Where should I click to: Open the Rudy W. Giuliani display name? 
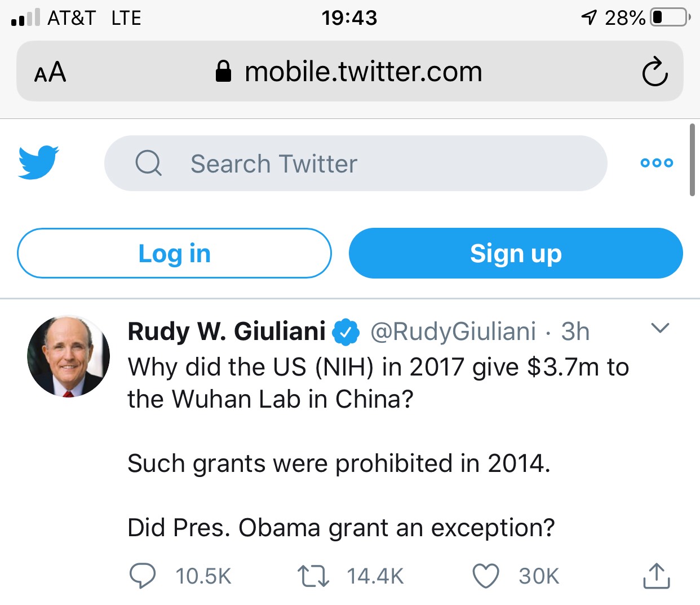(x=227, y=332)
